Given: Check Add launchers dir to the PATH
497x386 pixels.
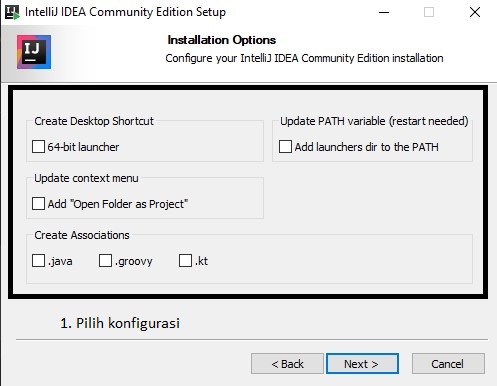Looking at the screenshot, I should point(285,147).
